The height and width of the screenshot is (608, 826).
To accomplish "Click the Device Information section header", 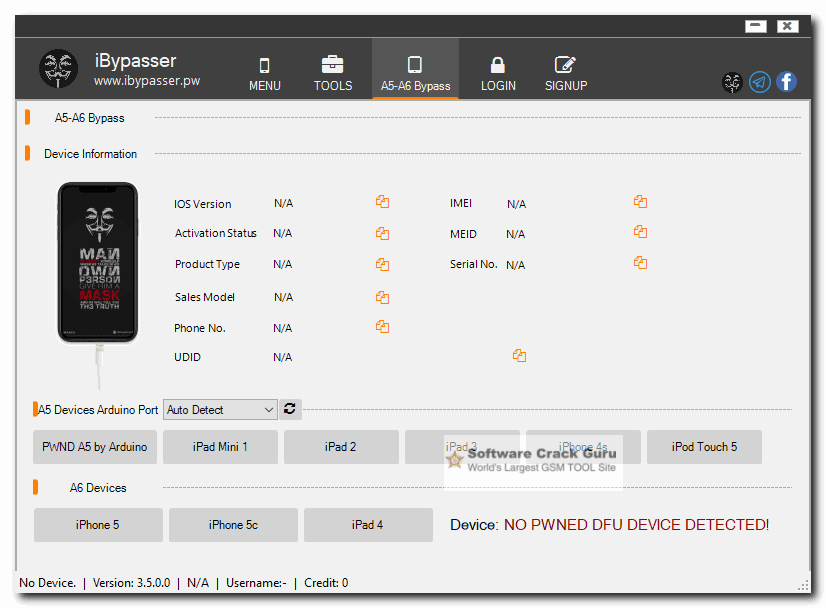I will [x=90, y=154].
